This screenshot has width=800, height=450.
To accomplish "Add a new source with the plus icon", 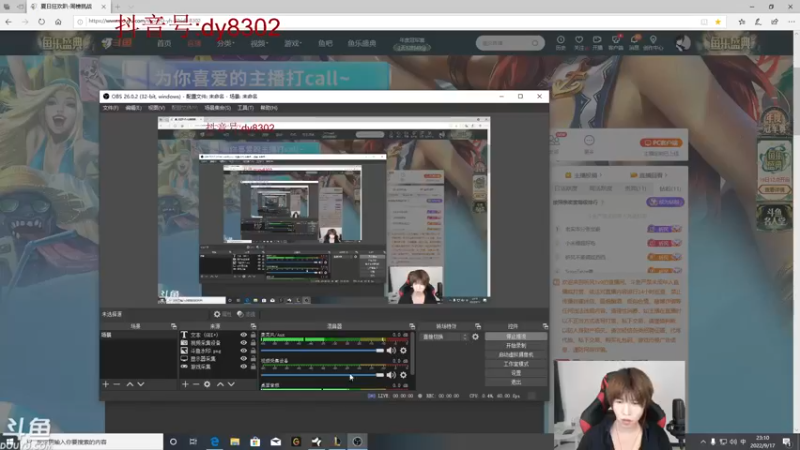I will 185,384.
